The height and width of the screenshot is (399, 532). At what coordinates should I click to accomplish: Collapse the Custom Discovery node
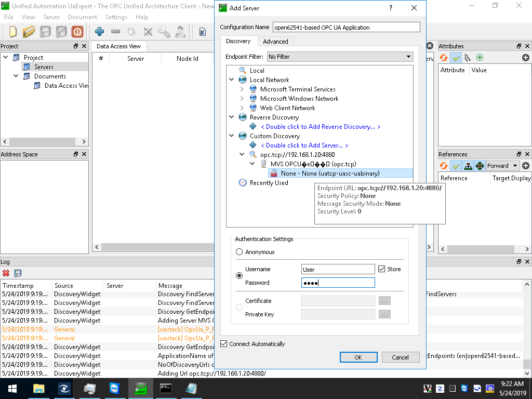click(231, 136)
